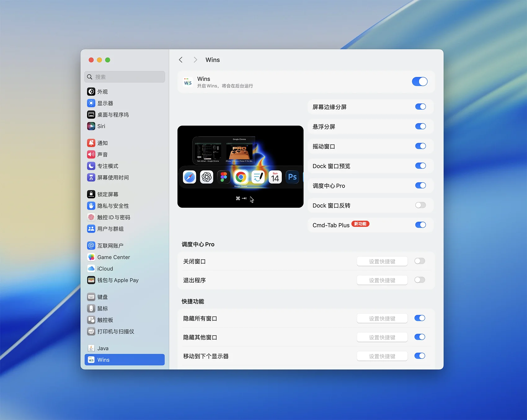Screen dimensions: 527x420
Task: Open the 桌面与程序坞 sidebar icon
Action: tap(91, 115)
